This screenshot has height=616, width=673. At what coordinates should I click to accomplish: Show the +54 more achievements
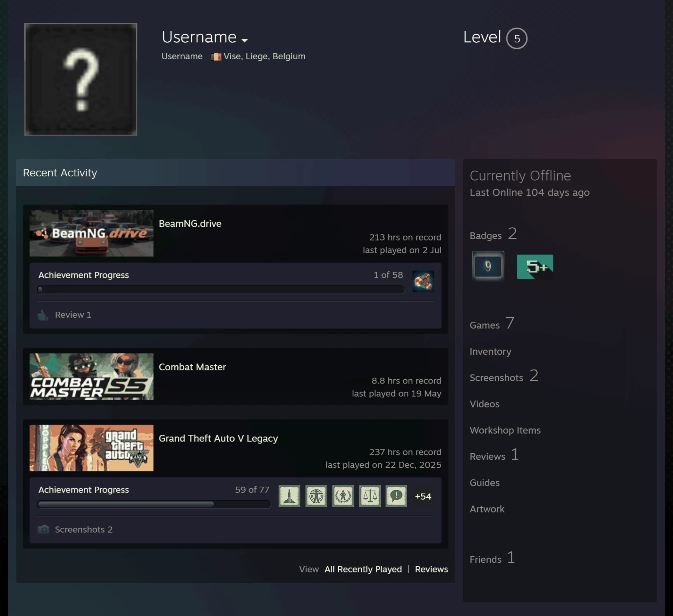coord(423,496)
